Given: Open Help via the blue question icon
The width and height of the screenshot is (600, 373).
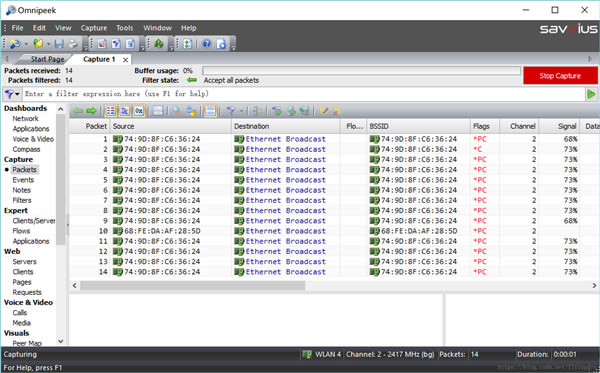Looking at the screenshot, I should (x=207, y=44).
